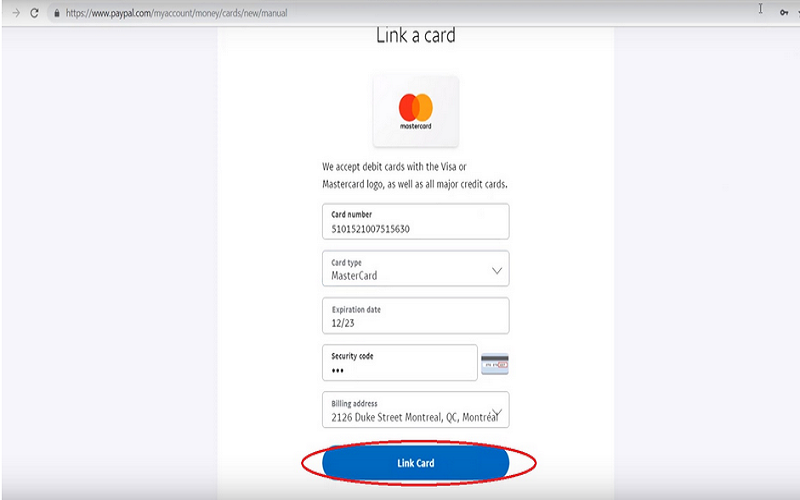Screen dimensions: 800x500
Task: Click the security code card helper icon
Action: click(495, 364)
